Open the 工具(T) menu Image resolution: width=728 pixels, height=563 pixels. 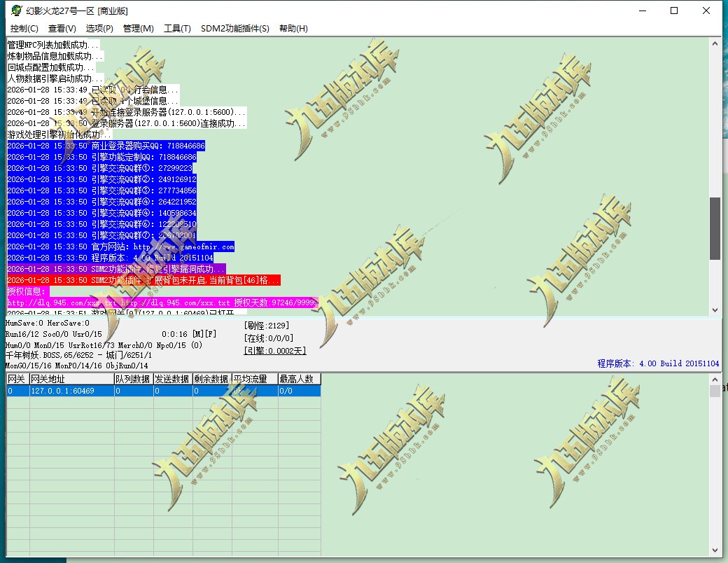(177, 28)
